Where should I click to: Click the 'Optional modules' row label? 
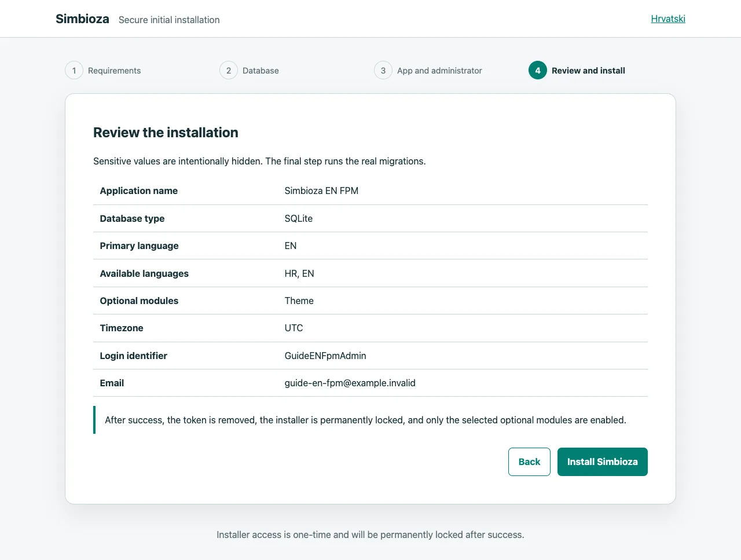[139, 301]
